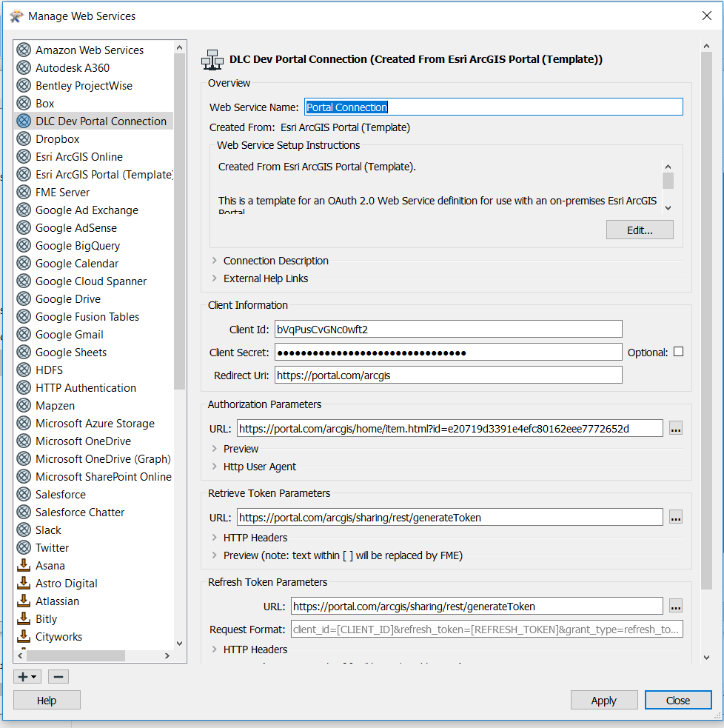Click the Redirect Uri input field
The image size is (724, 728).
(449, 375)
